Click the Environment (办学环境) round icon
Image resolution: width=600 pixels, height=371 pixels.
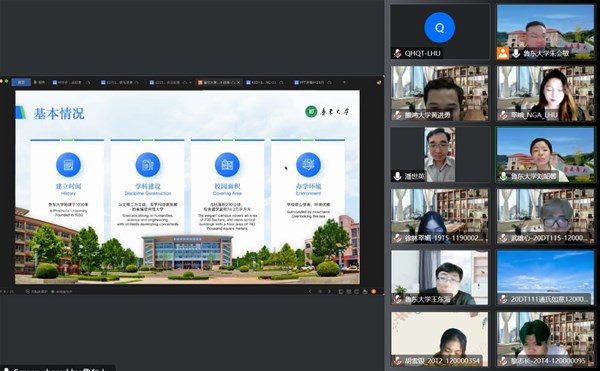coord(308,164)
